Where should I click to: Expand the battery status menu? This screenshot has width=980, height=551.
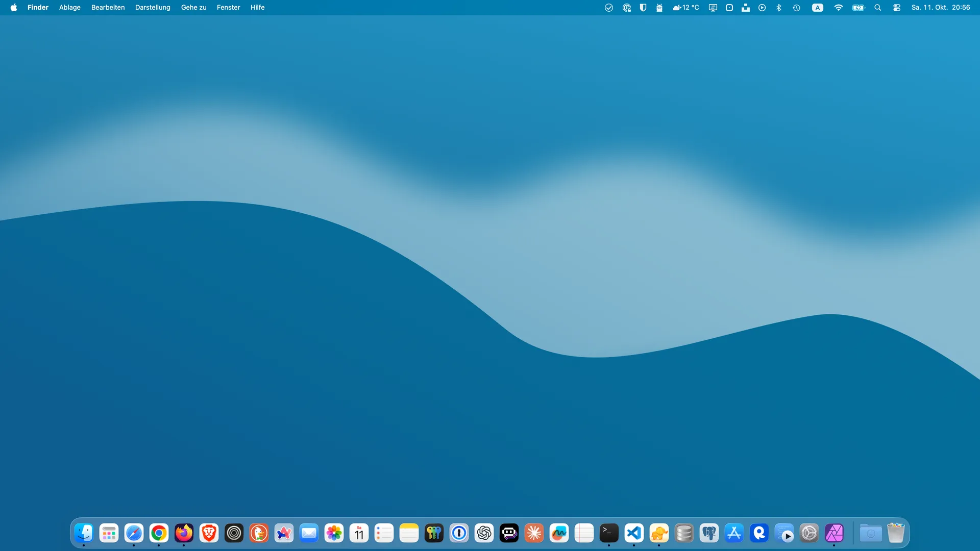[859, 8]
